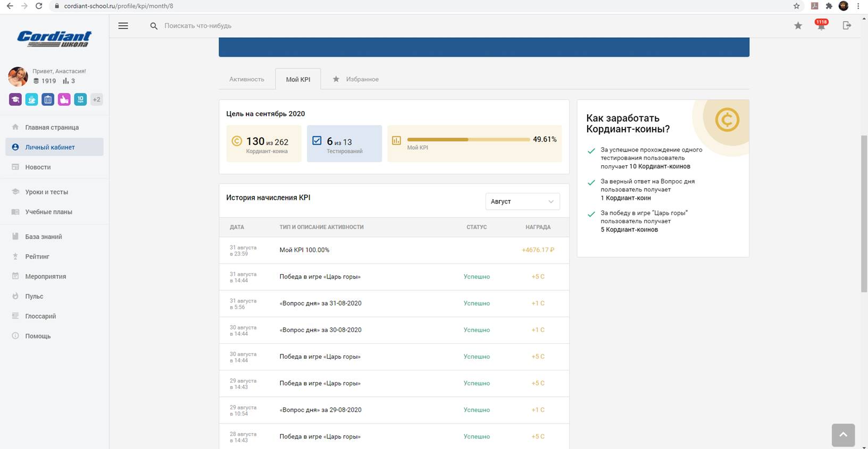Click the logout icon in header
868x449 pixels.
(847, 26)
